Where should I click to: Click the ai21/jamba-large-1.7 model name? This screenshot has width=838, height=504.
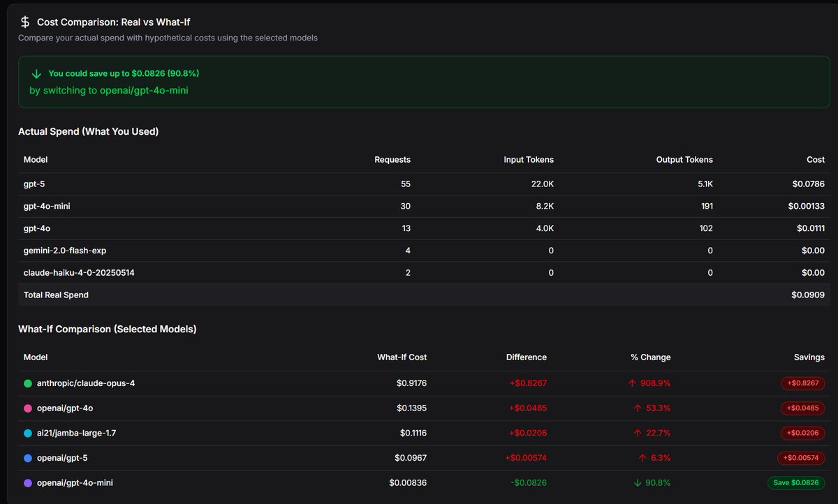76,433
